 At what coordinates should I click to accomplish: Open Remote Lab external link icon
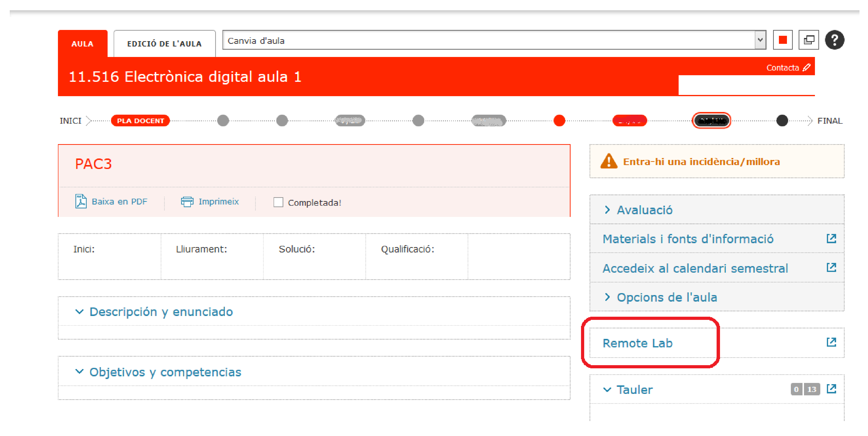point(831,342)
